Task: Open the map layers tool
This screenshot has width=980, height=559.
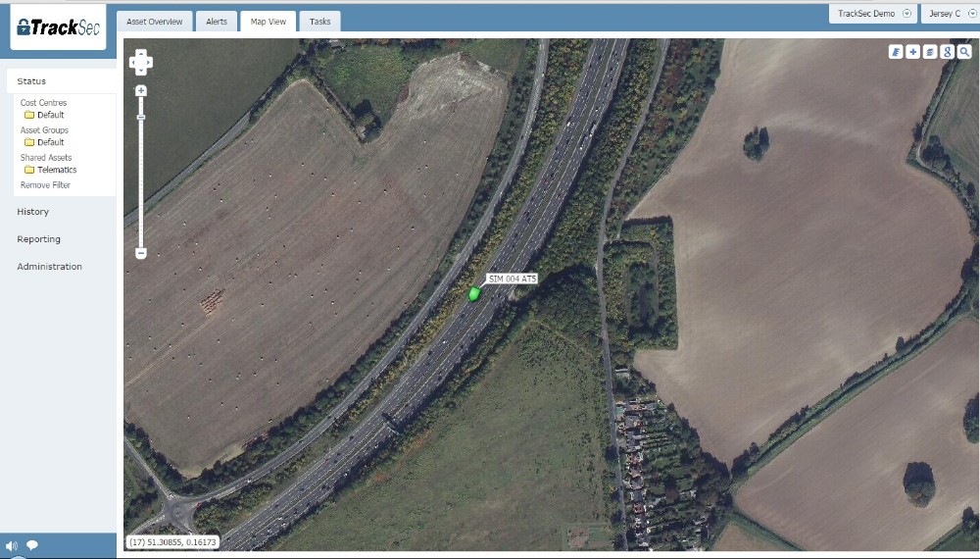Action: (930, 52)
